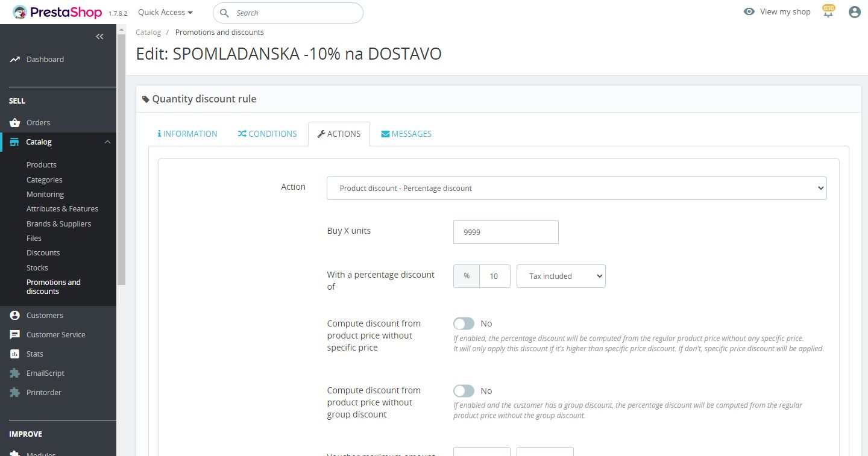Click the Customers person icon
The height and width of the screenshot is (456, 868).
15,316
